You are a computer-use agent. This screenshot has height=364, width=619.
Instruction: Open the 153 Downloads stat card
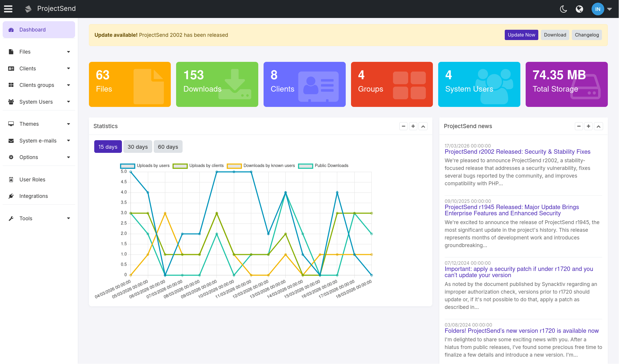[217, 84]
